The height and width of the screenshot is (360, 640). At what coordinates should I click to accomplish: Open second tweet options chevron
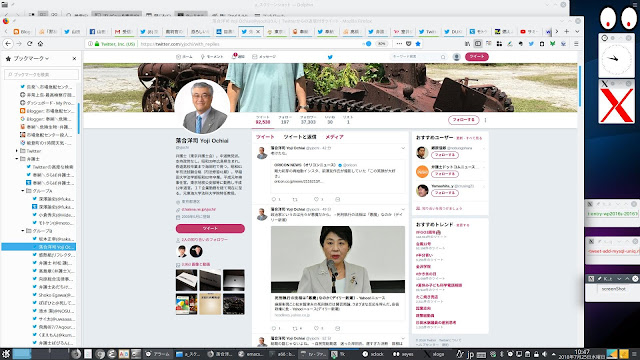pos(403,209)
